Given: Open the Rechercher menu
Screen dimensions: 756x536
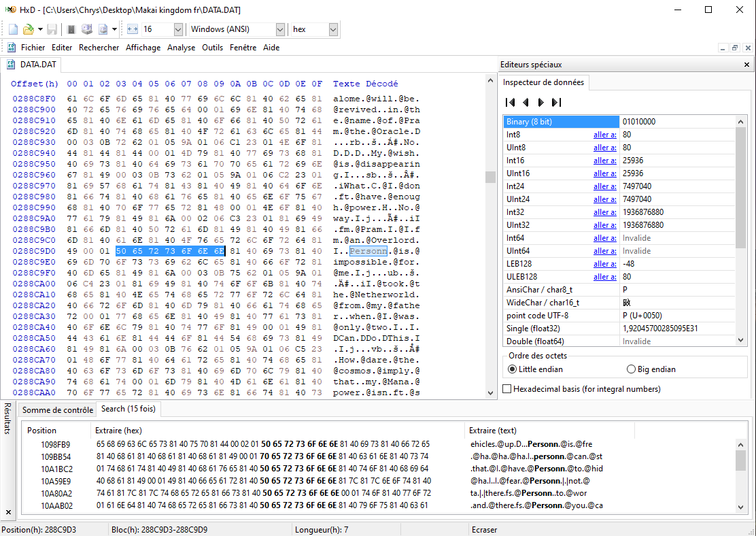Looking at the screenshot, I should pyautogui.click(x=99, y=48).
